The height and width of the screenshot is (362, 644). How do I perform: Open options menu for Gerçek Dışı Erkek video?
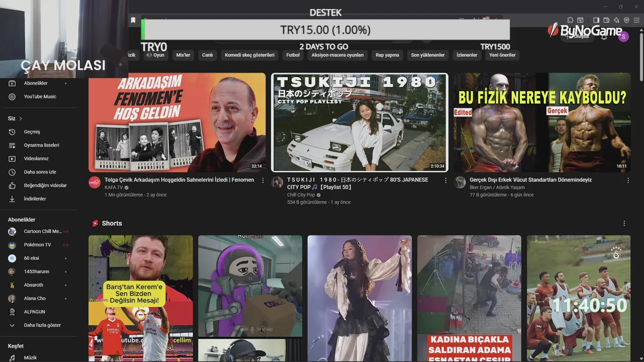[628, 180]
